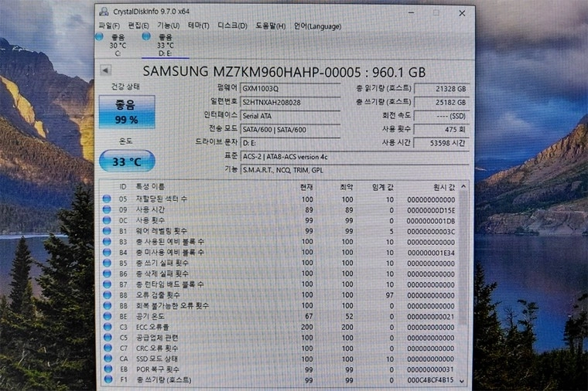The image size is (588, 391).
Task: Click total host writes value 25182 GB
Action: [x=441, y=102]
